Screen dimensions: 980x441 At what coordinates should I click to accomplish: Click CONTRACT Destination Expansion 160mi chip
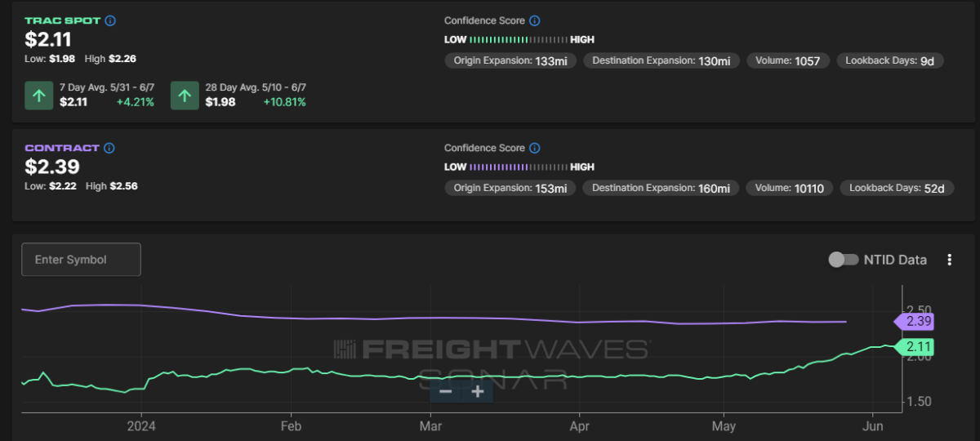tap(661, 189)
